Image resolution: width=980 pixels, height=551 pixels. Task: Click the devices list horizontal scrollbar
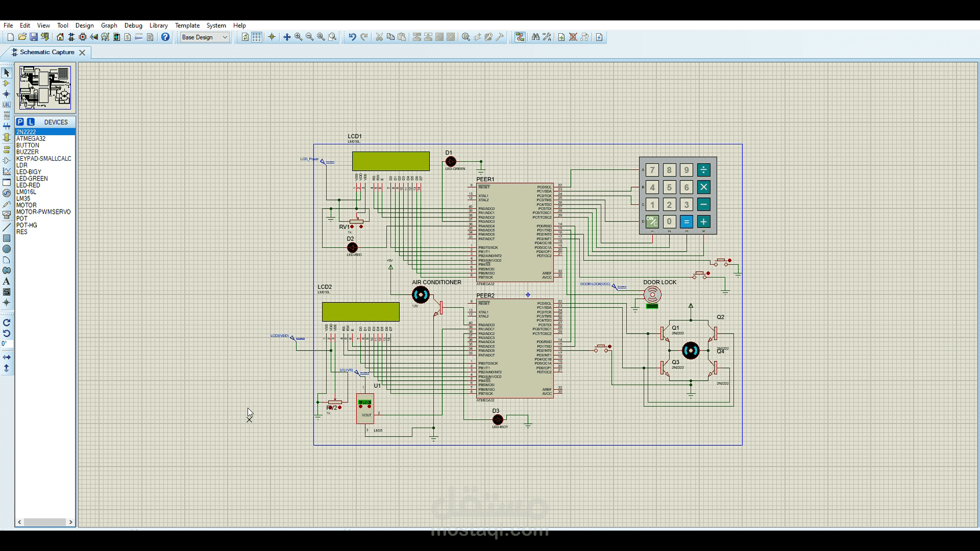[x=45, y=522]
